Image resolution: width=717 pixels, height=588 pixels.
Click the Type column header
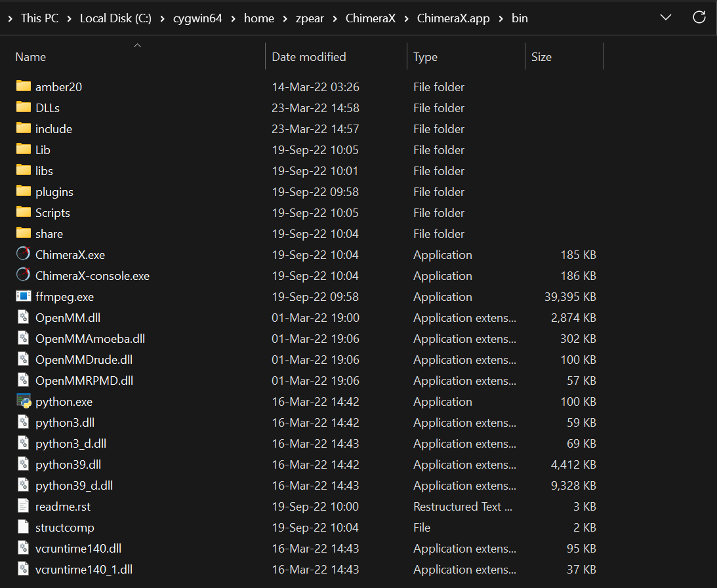[425, 57]
